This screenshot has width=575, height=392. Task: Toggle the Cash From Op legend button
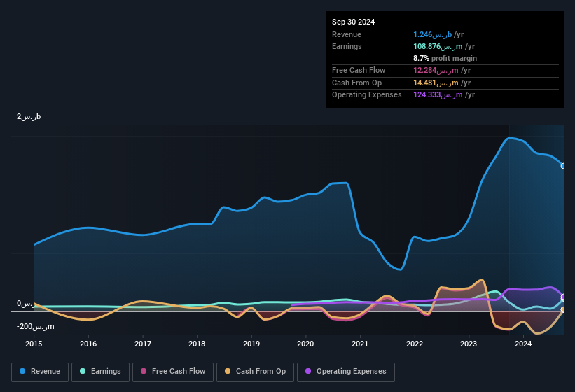point(255,372)
